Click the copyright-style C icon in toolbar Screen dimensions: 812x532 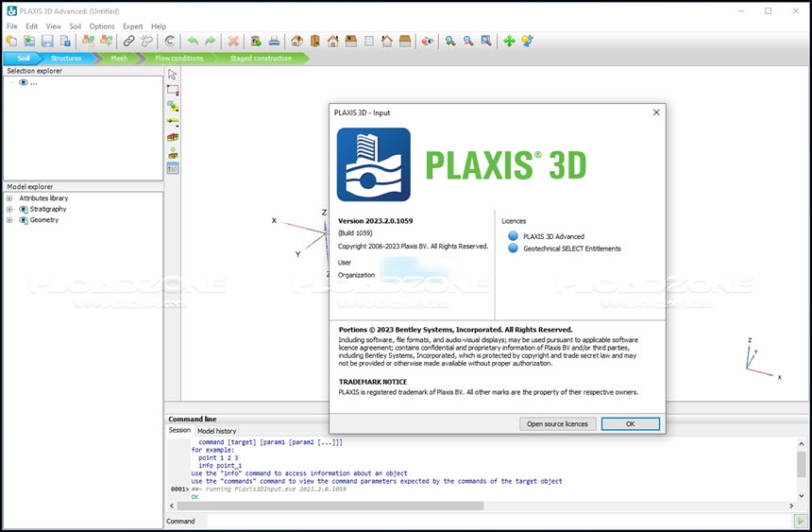coord(169,41)
